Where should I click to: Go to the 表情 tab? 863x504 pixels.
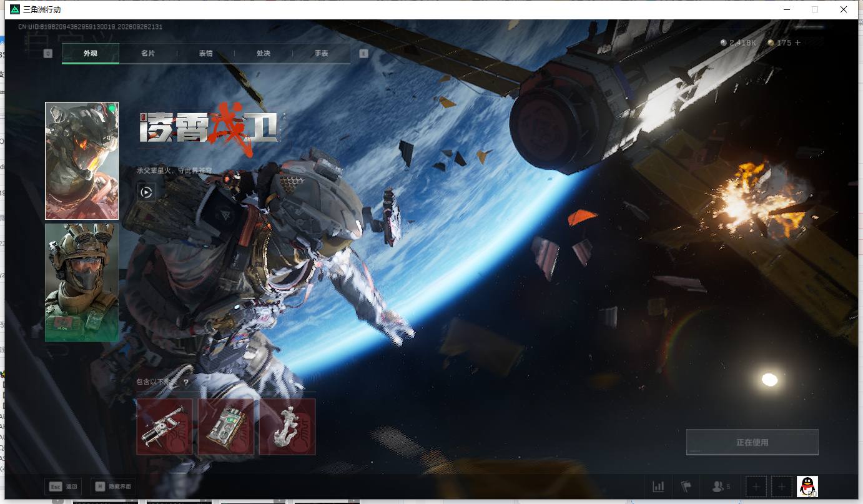point(206,54)
